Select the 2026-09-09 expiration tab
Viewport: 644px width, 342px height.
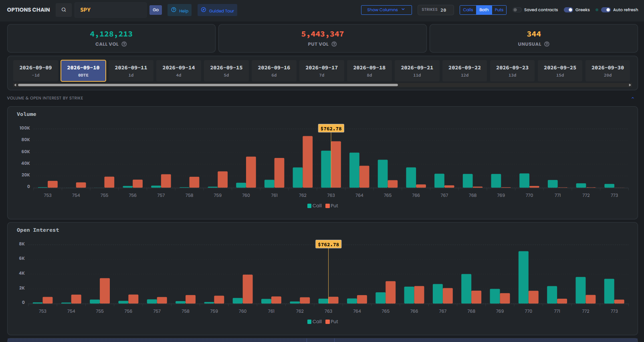pyautogui.click(x=36, y=71)
